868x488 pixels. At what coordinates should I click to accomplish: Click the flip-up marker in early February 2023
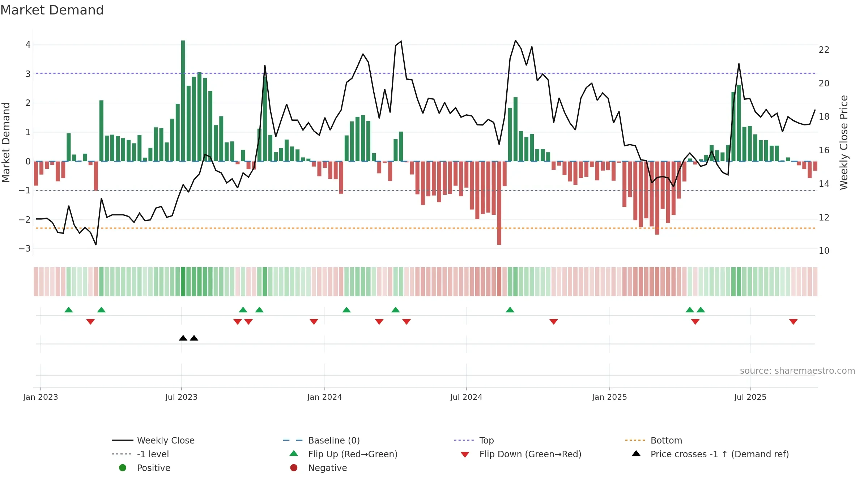tap(69, 310)
